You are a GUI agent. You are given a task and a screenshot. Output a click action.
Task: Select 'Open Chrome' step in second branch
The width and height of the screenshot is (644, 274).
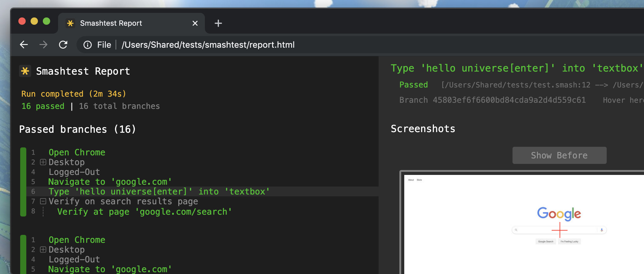click(x=77, y=240)
